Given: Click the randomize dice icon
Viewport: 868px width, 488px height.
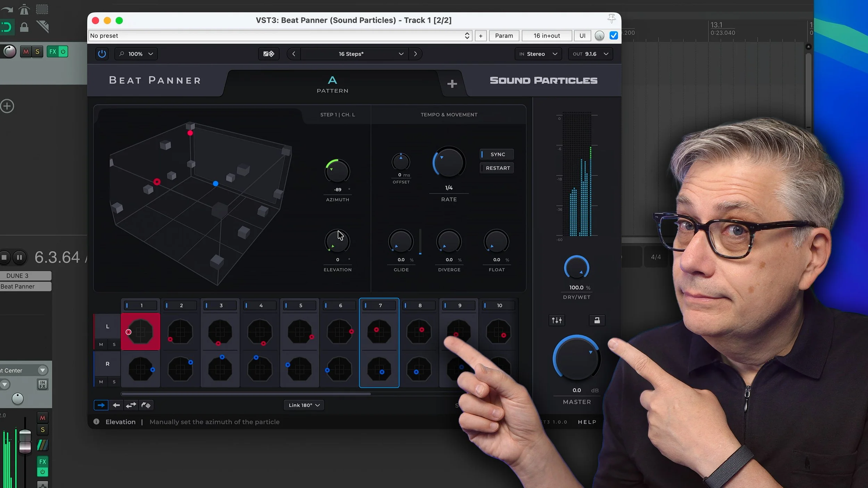Looking at the screenshot, I should 269,54.
